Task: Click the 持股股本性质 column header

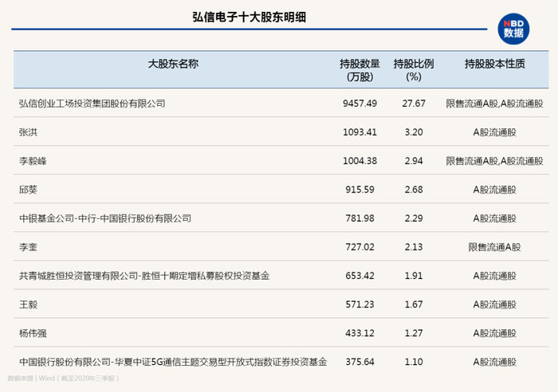Action: click(x=495, y=64)
